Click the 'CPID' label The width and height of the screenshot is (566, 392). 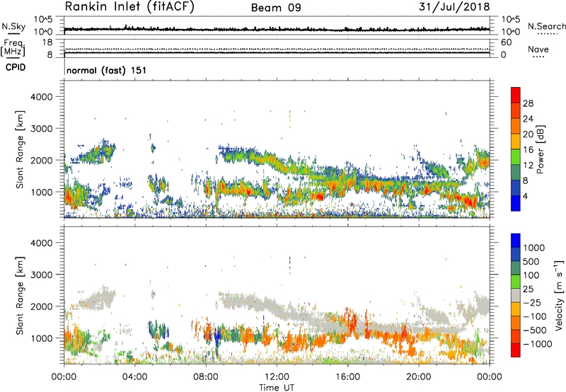click(16, 67)
